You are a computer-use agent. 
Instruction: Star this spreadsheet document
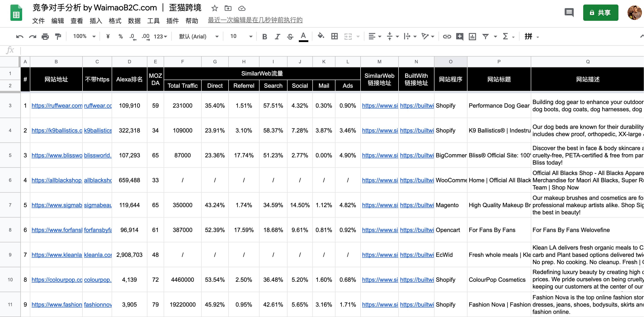coord(215,8)
